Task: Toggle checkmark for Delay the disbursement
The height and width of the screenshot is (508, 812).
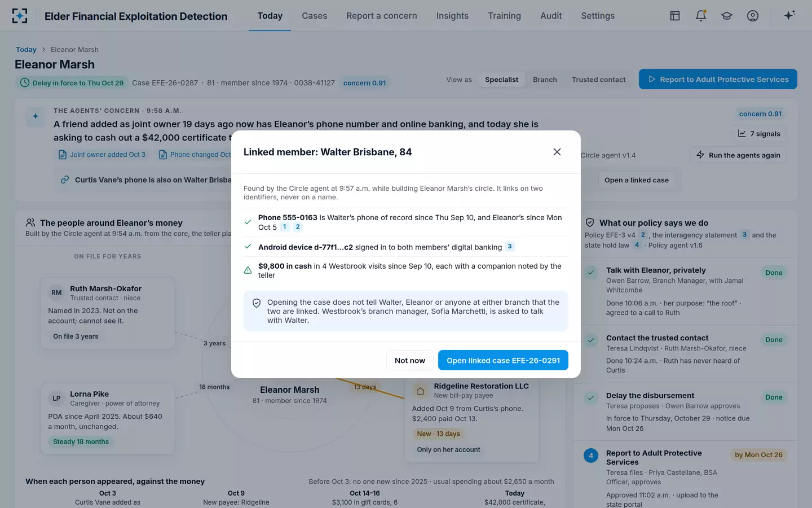Action: click(x=591, y=398)
